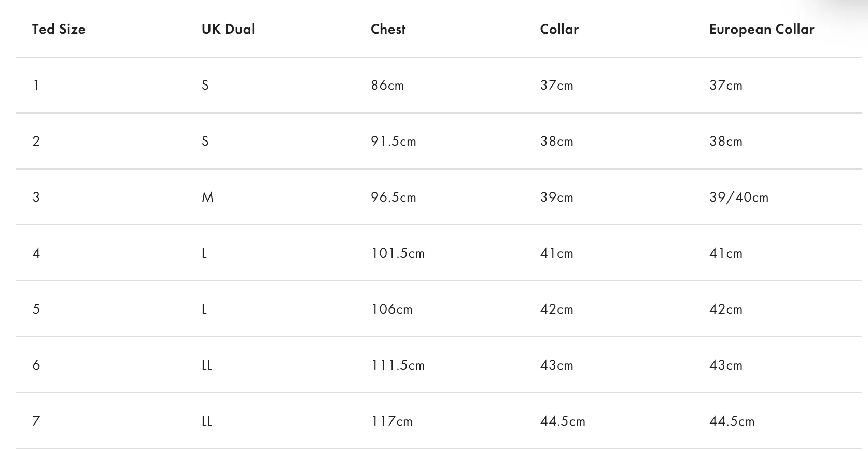Click the 86cm chest value
This screenshot has width=868, height=451.
click(387, 85)
